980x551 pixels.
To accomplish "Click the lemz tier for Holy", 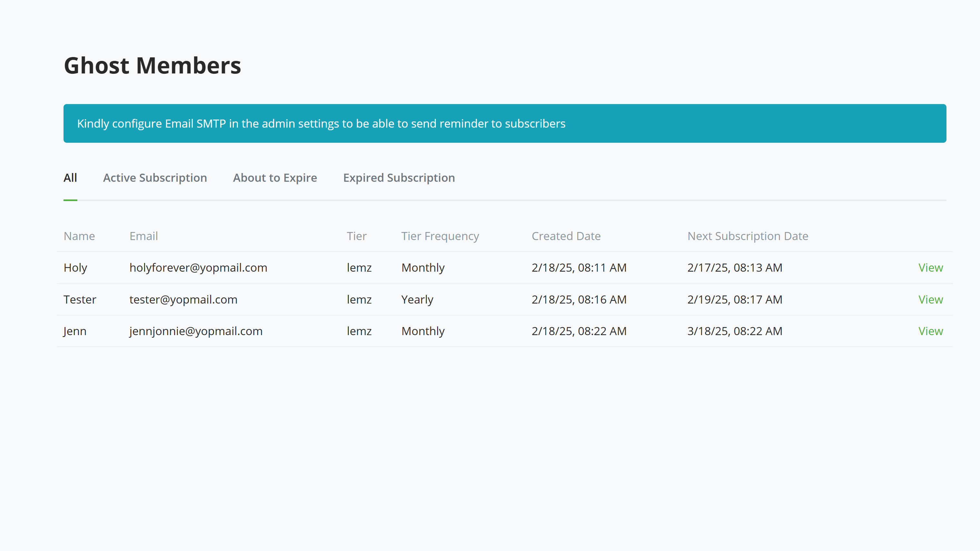I will 359,267.
